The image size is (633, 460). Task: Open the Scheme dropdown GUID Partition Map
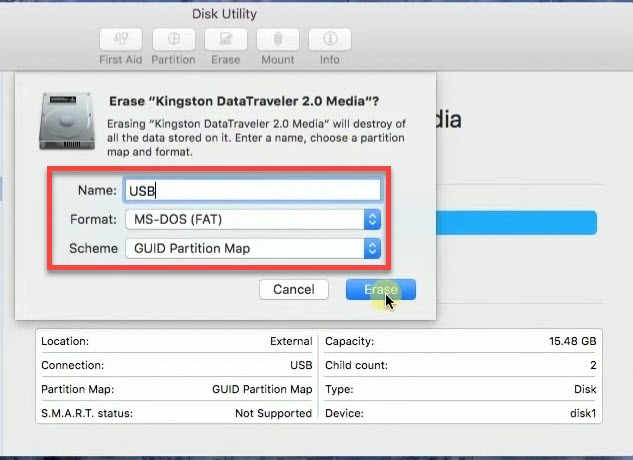tap(253, 248)
